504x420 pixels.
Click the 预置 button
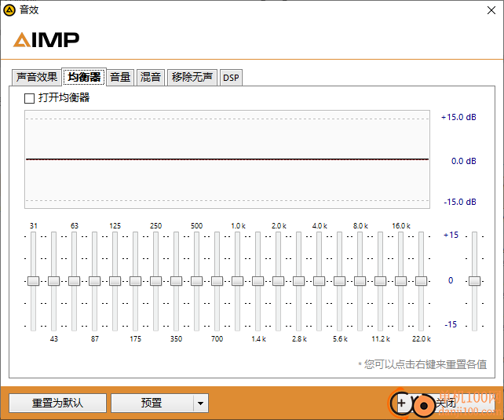point(152,403)
